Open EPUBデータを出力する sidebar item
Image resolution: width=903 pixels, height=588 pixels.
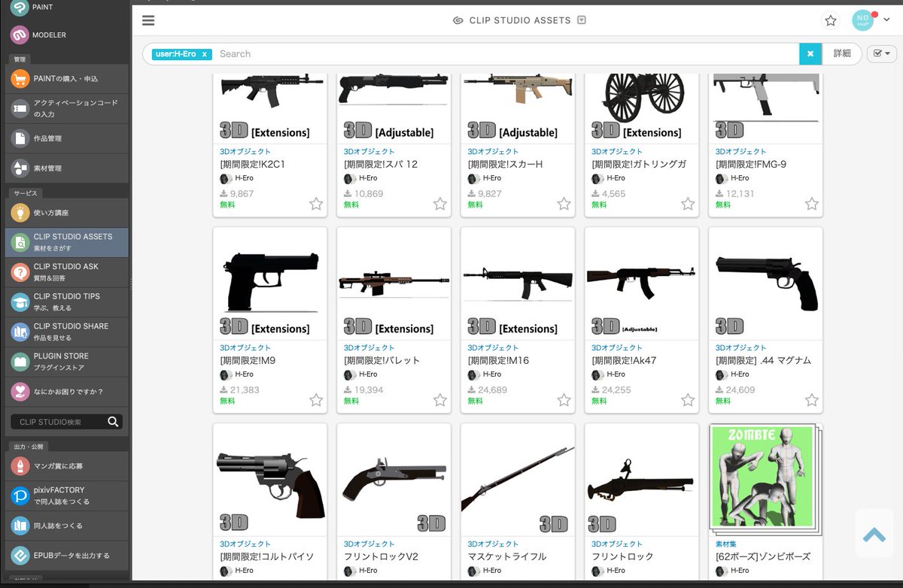67,556
